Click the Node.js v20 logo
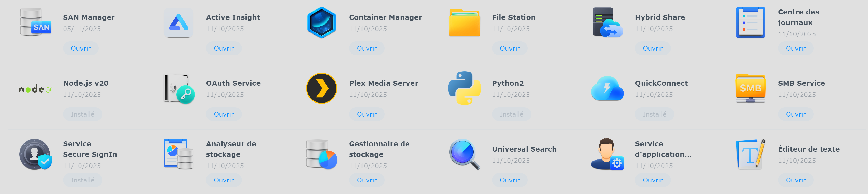The image size is (868, 194). click(x=35, y=89)
